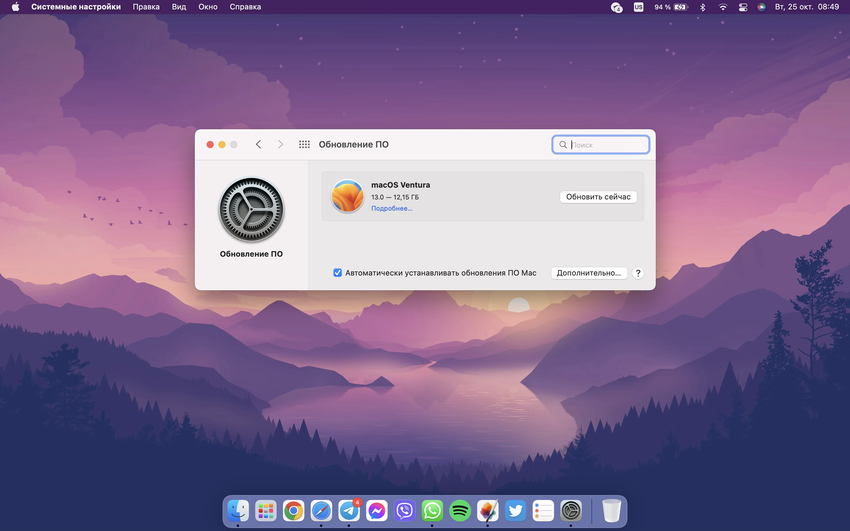The image size is (850, 531).
Task: Open the Apple menu
Action: coord(15,7)
